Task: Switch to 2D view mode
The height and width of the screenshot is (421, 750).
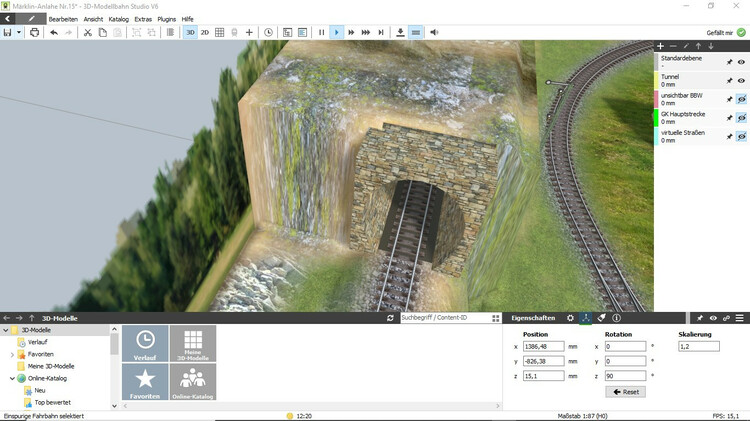Action: tap(204, 32)
